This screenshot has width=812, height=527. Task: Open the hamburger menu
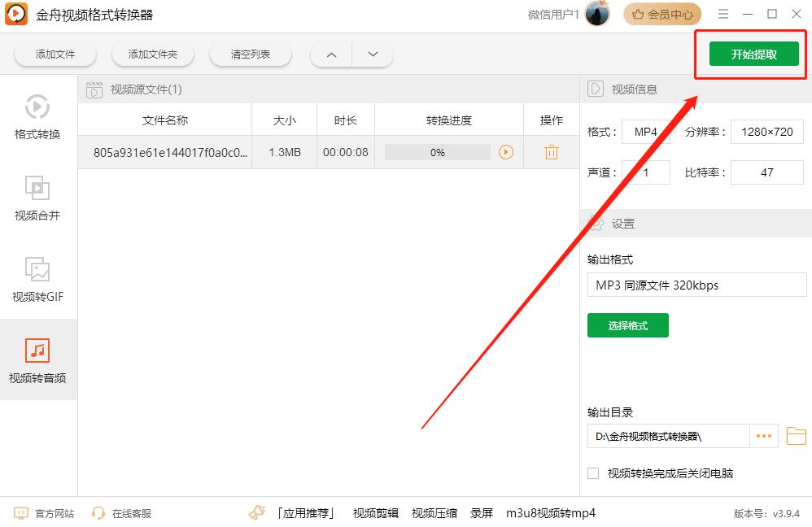(723, 14)
